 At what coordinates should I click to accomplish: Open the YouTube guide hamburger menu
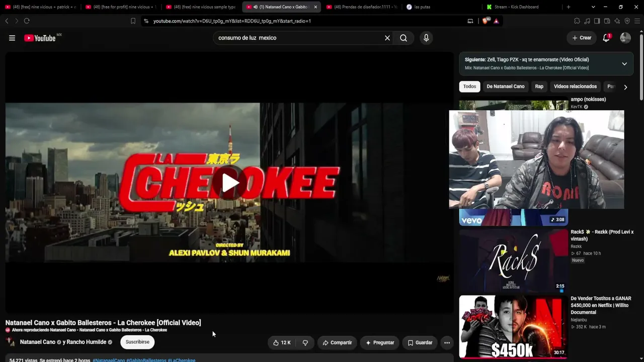pos(12,38)
